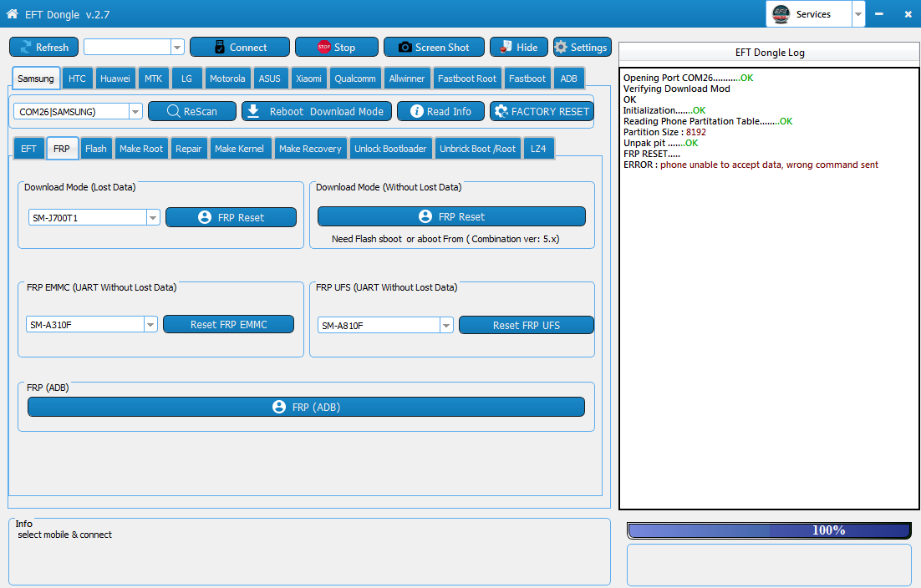
Task: Click the gear icon on FACTORY RESET
Action: pyautogui.click(x=501, y=111)
